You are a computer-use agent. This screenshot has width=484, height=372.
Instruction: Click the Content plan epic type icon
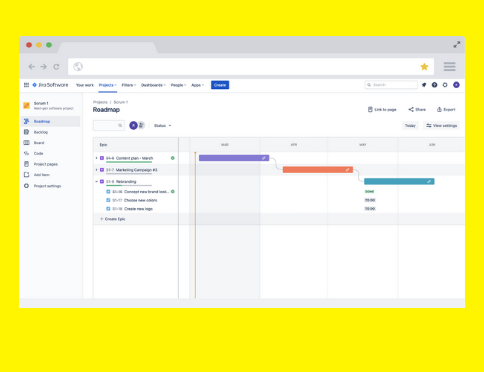[102, 158]
